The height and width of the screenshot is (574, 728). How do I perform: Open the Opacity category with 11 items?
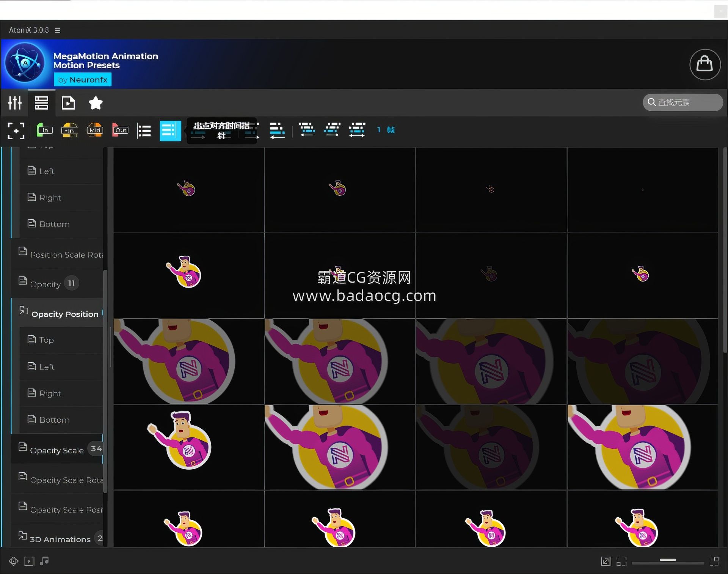57,283
